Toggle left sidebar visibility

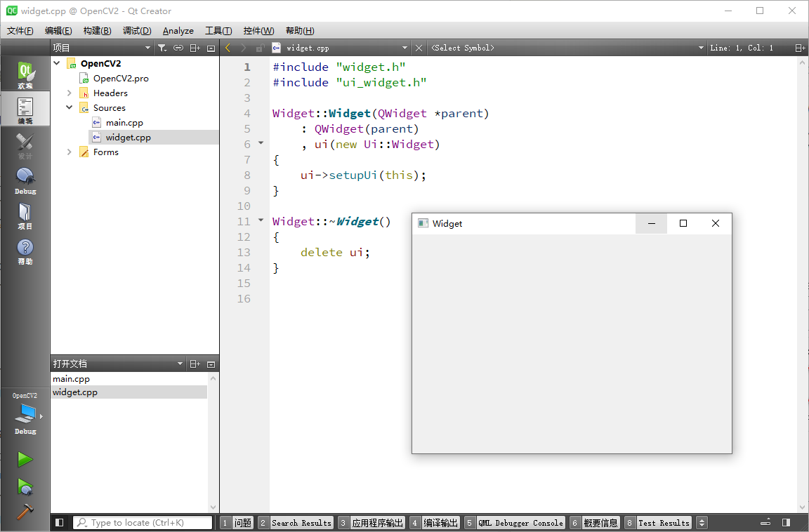point(59,523)
